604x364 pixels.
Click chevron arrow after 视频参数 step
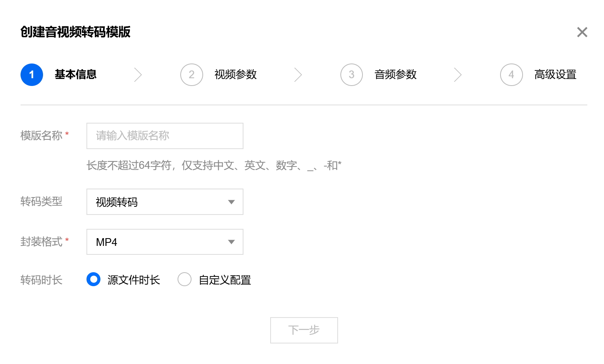tap(298, 75)
